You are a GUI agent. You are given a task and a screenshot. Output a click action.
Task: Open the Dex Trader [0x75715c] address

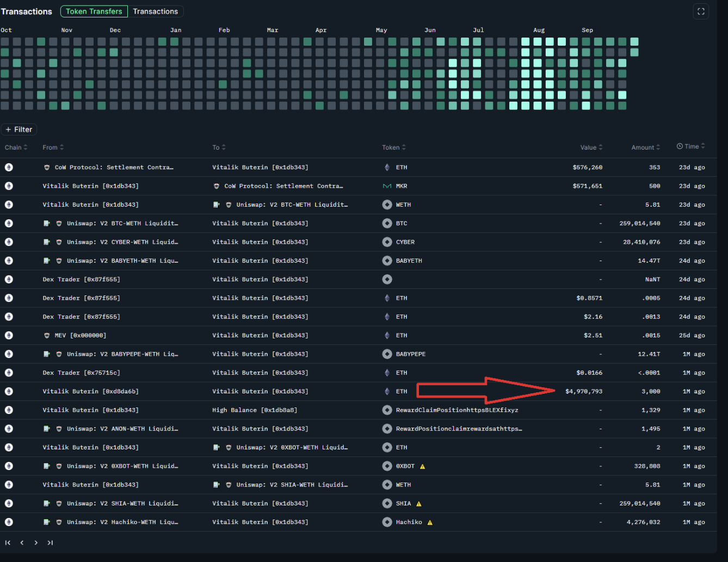(81, 373)
